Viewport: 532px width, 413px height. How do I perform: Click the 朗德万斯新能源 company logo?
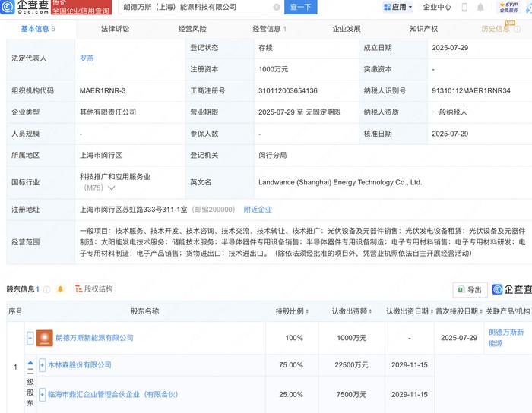pyautogui.click(x=45, y=338)
